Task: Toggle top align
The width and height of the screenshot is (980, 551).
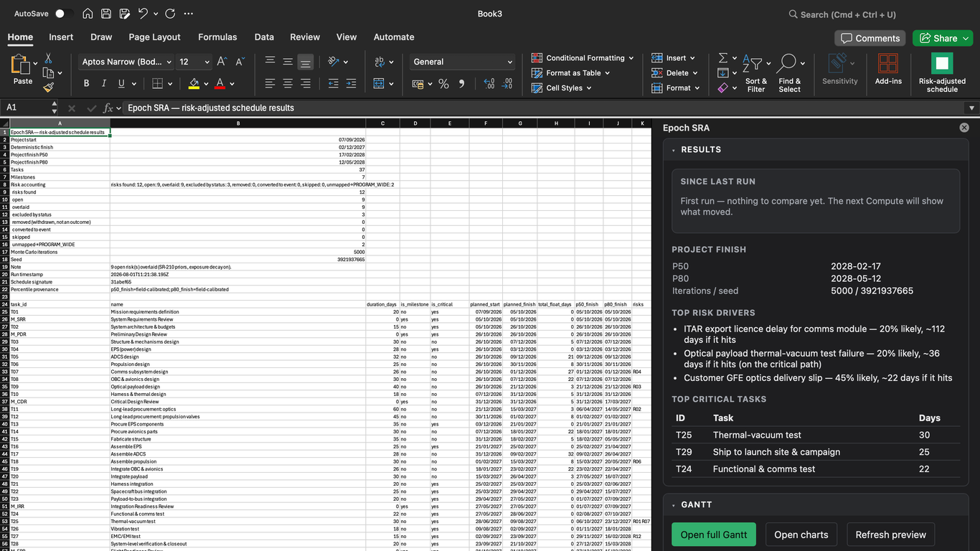Action: pyautogui.click(x=270, y=62)
